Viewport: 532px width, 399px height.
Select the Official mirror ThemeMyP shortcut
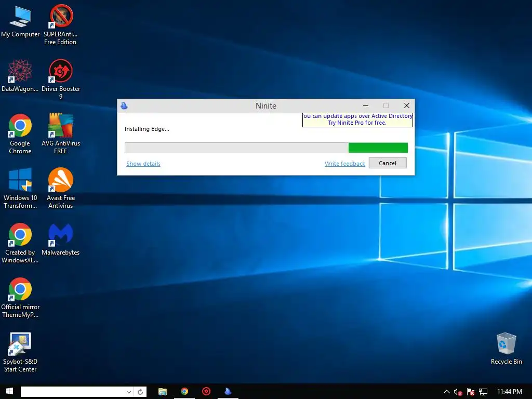pos(20,298)
